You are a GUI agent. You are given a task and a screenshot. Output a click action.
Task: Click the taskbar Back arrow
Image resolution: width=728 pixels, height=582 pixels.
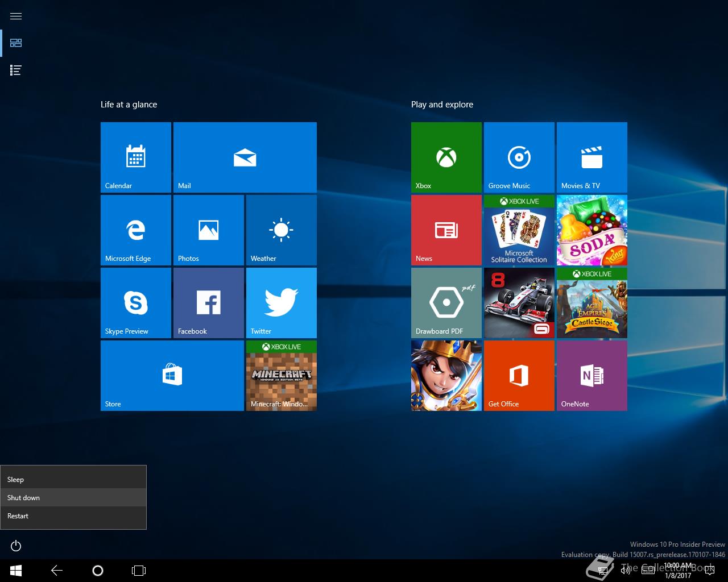57,571
